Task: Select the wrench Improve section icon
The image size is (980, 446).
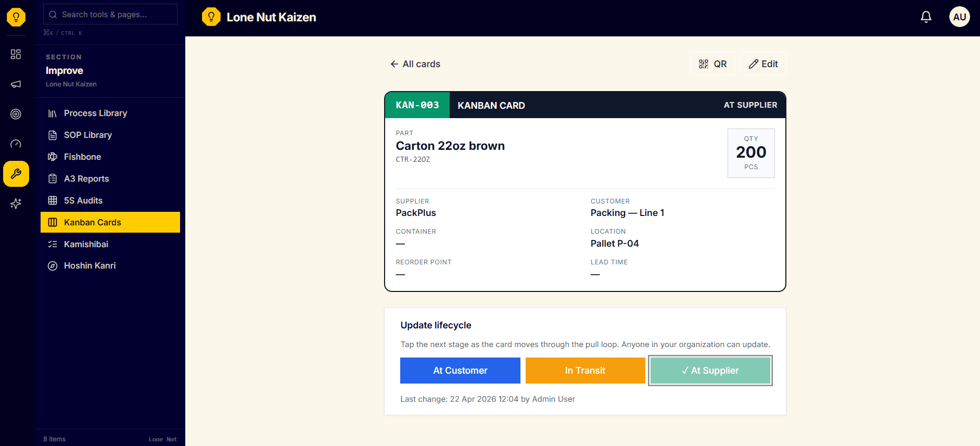Action: click(x=16, y=174)
